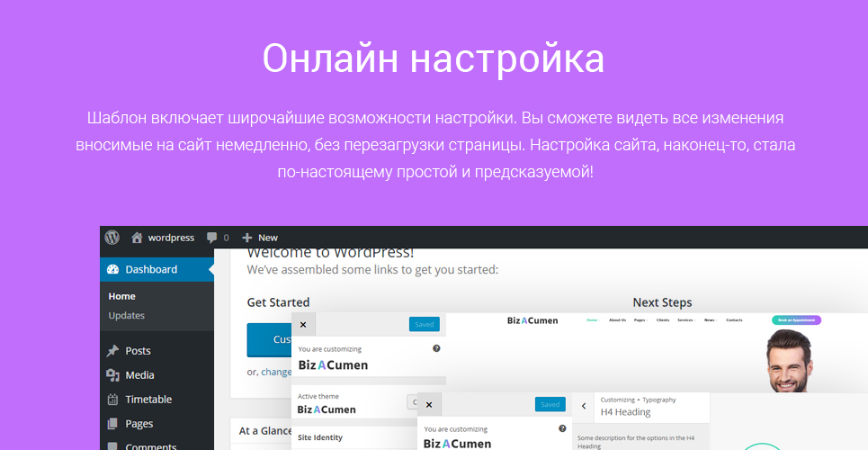
Task: Click the Media library icon in sidebar
Action: 113,375
